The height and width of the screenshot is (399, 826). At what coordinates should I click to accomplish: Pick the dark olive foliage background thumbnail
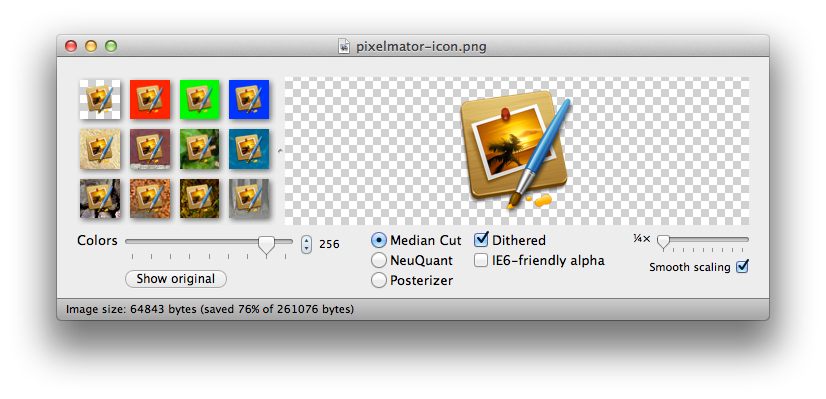click(x=200, y=199)
